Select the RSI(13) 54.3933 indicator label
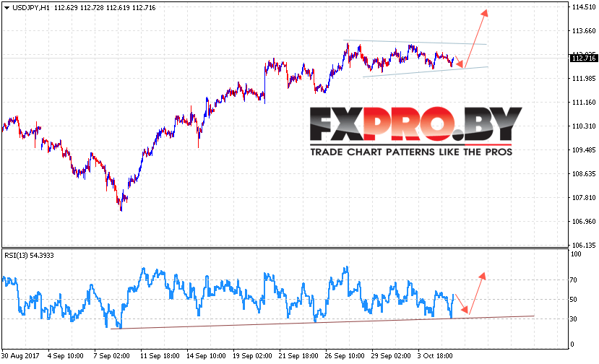The height and width of the screenshot is (364, 599). (x=29, y=256)
